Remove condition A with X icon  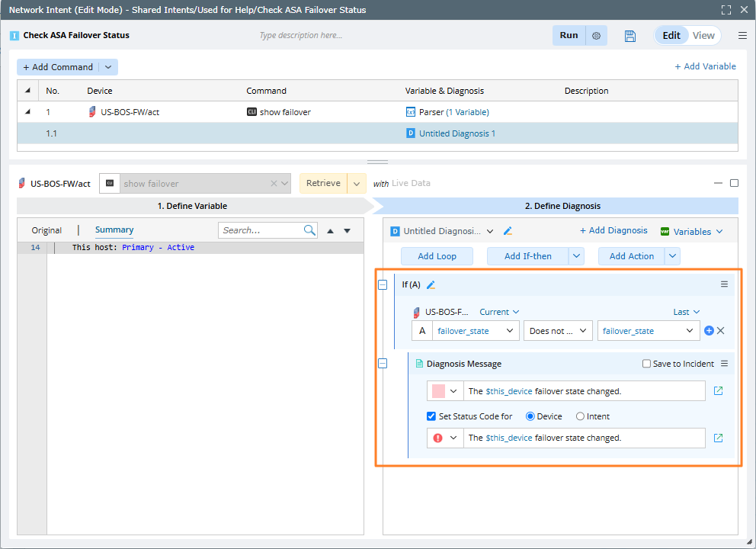point(721,331)
